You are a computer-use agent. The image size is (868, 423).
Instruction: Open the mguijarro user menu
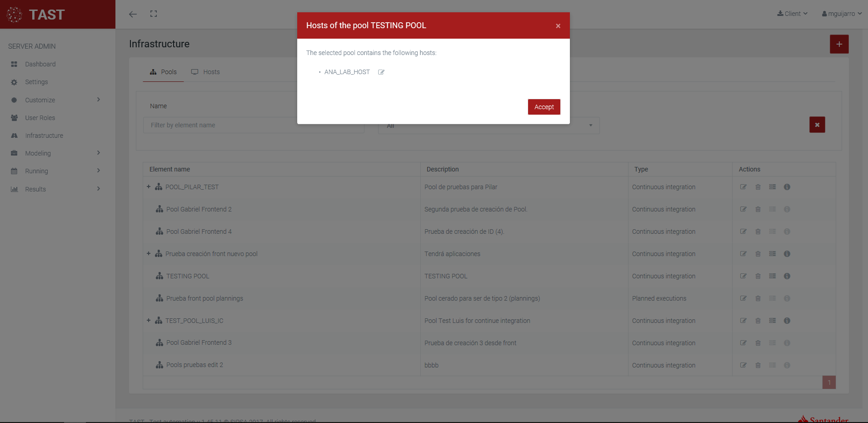[x=842, y=14]
